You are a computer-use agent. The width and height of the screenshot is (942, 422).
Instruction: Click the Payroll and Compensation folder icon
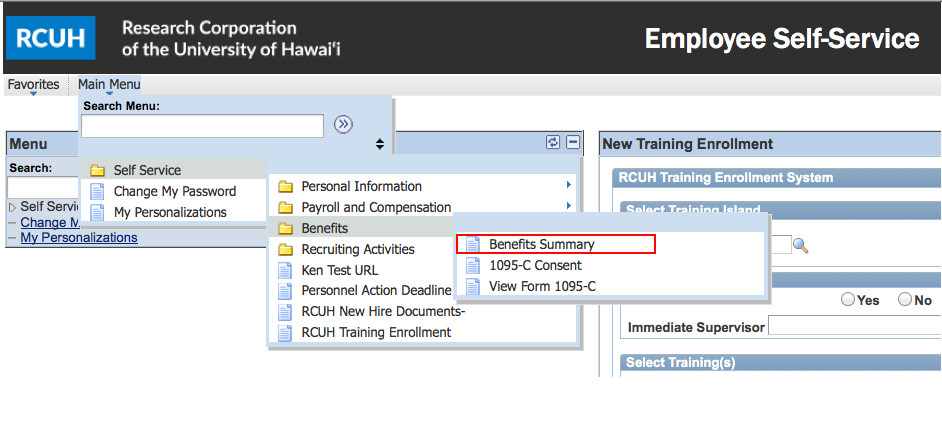tap(285, 208)
